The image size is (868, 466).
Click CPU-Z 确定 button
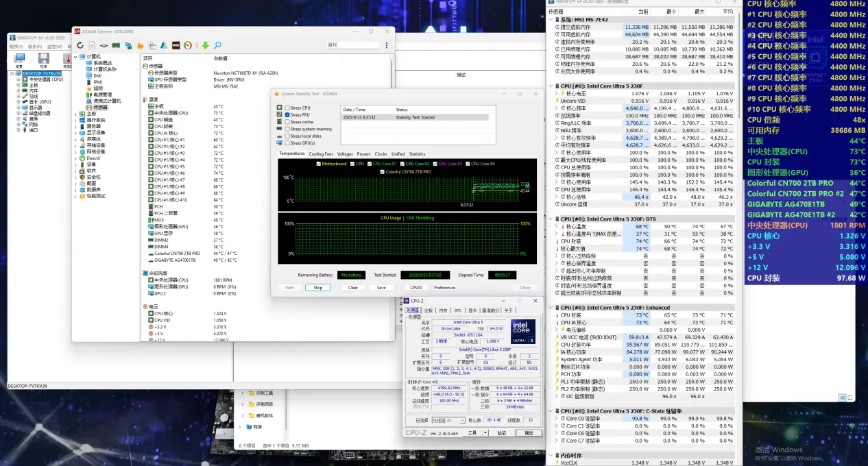click(x=529, y=433)
